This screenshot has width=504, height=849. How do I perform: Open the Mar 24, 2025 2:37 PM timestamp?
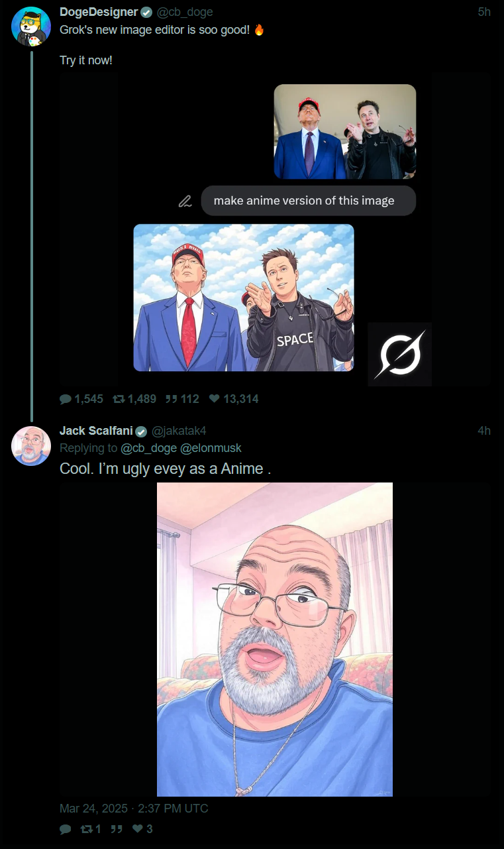pyautogui.click(x=134, y=809)
